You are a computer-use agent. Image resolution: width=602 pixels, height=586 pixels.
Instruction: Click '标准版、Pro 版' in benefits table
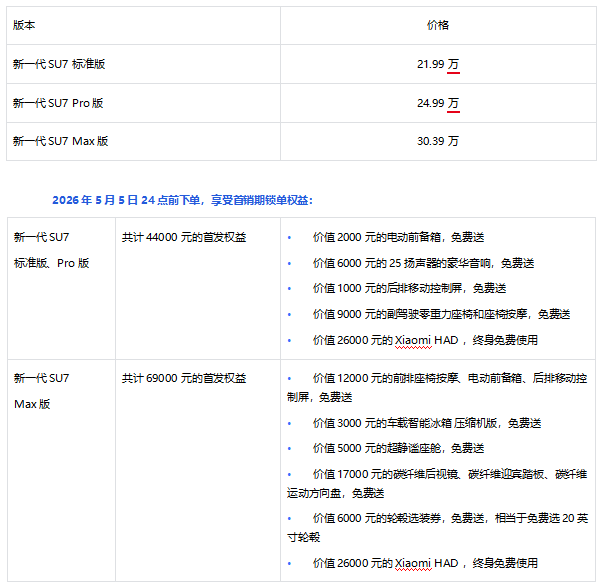tap(51, 263)
